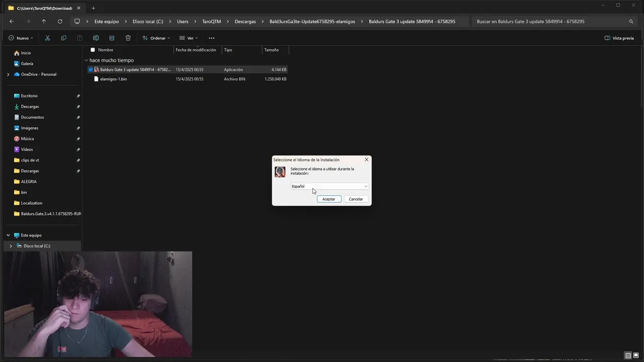Switch to large icons view layout
The height and width of the screenshot is (362, 644).
pyautogui.click(x=636, y=355)
